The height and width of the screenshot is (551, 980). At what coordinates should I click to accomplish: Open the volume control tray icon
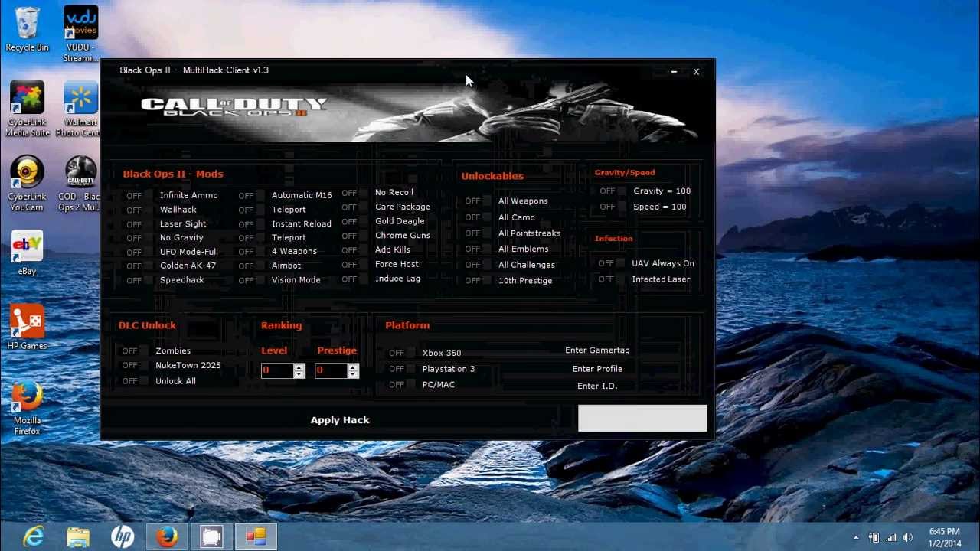[908, 537]
